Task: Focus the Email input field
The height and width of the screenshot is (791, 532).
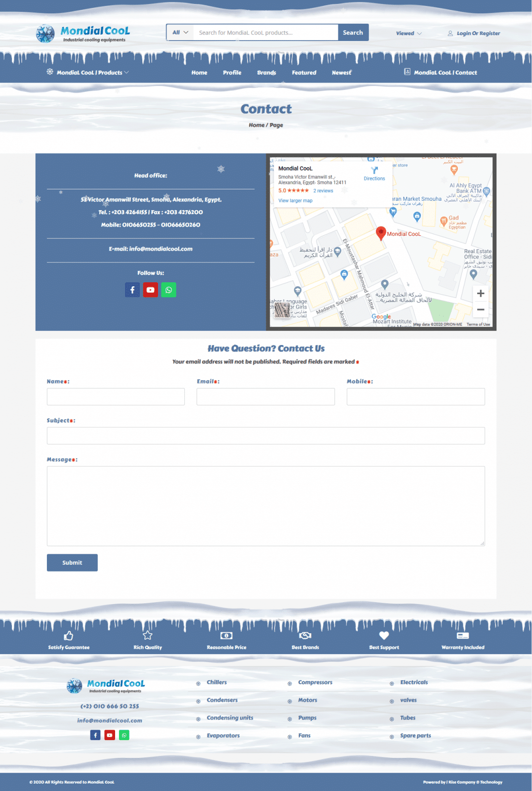Action: pos(266,396)
